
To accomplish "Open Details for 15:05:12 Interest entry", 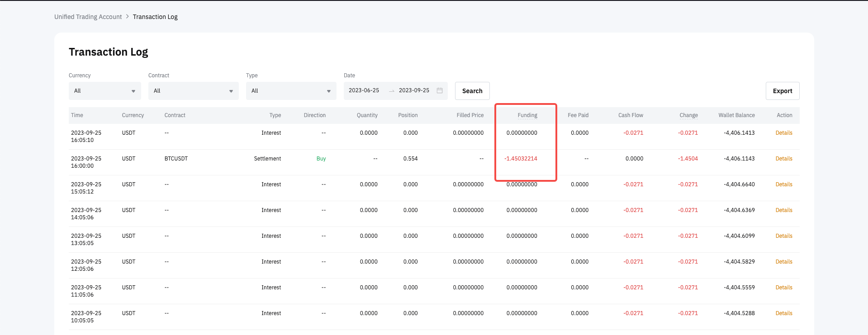I will click(x=783, y=184).
